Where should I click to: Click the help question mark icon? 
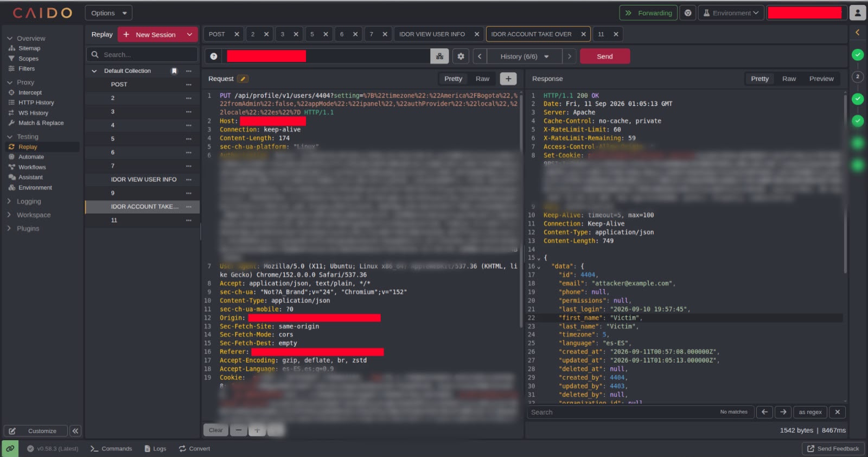point(214,56)
